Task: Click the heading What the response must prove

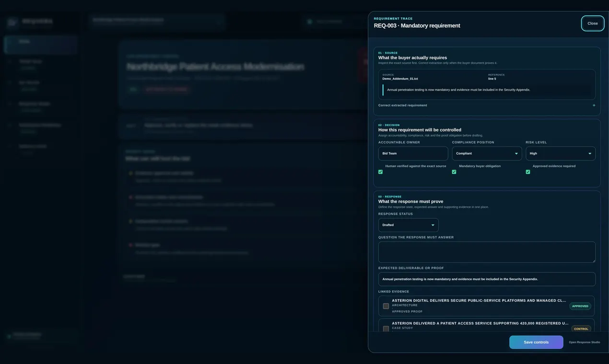Action: [410, 202]
